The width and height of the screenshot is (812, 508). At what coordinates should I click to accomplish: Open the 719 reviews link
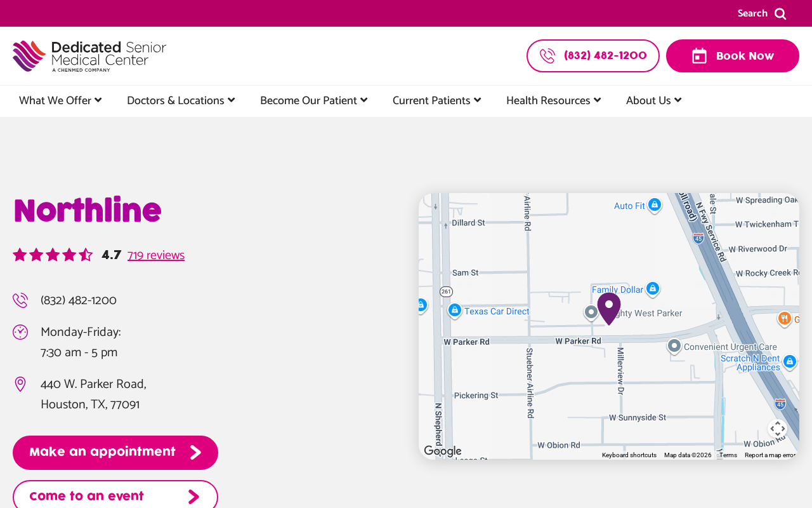[x=156, y=255]
